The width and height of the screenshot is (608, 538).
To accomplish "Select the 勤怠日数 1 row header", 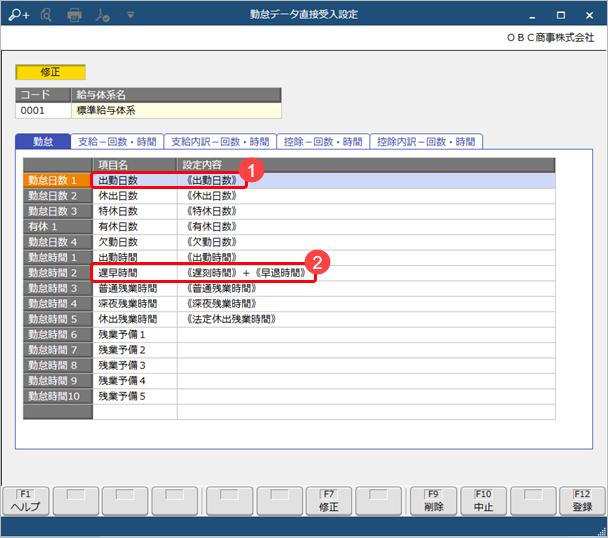I will tap(58, 181).
